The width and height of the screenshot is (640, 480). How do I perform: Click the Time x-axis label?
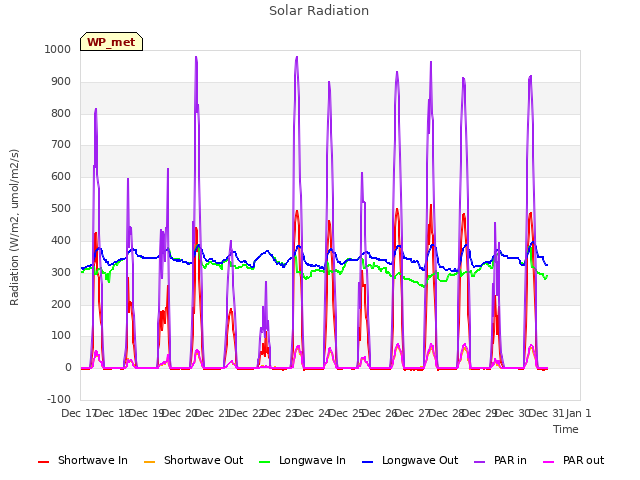(x=565, y=429)
